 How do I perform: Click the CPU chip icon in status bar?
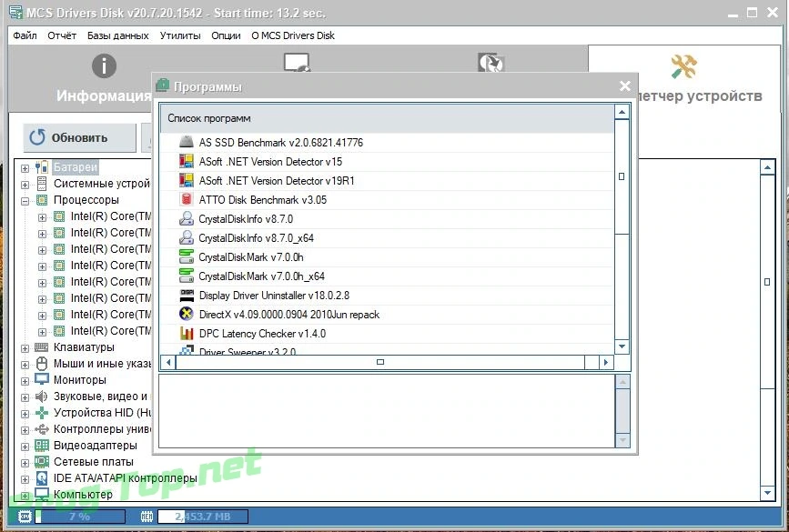click(25, 517)
